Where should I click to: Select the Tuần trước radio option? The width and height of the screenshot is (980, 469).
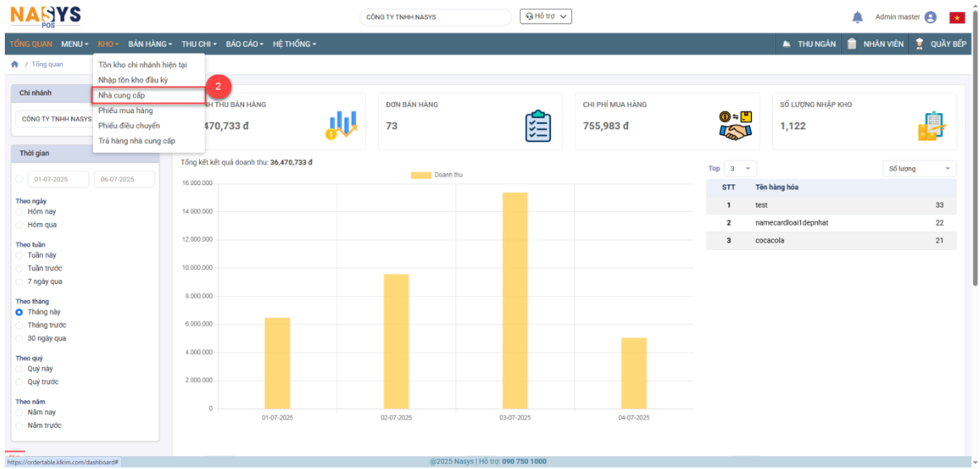19,268
